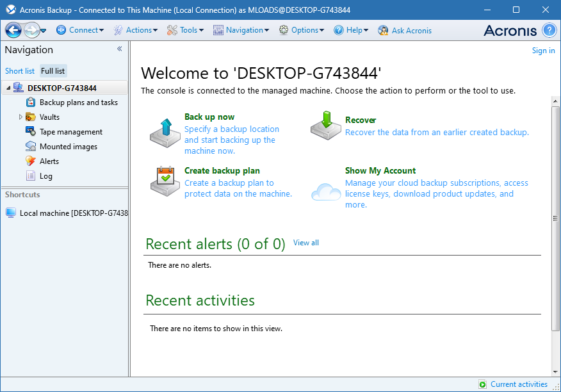This screenshot has height=392, width=561.
Task: Click the Recover heading
Action: [361, 120]
